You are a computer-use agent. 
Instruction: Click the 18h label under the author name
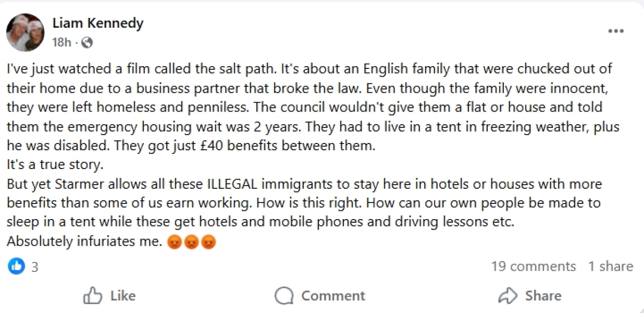[x=61, y=43]
